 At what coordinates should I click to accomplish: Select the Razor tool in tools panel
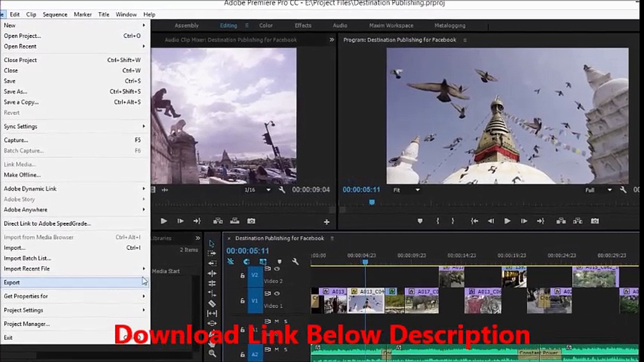[212, 304]
